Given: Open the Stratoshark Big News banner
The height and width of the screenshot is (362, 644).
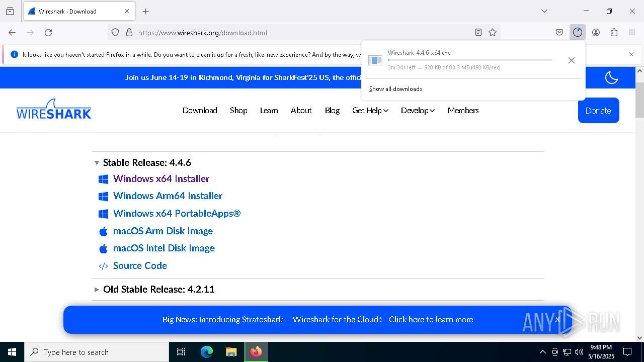Looking at the screenshot, I should tap(317, 319).
